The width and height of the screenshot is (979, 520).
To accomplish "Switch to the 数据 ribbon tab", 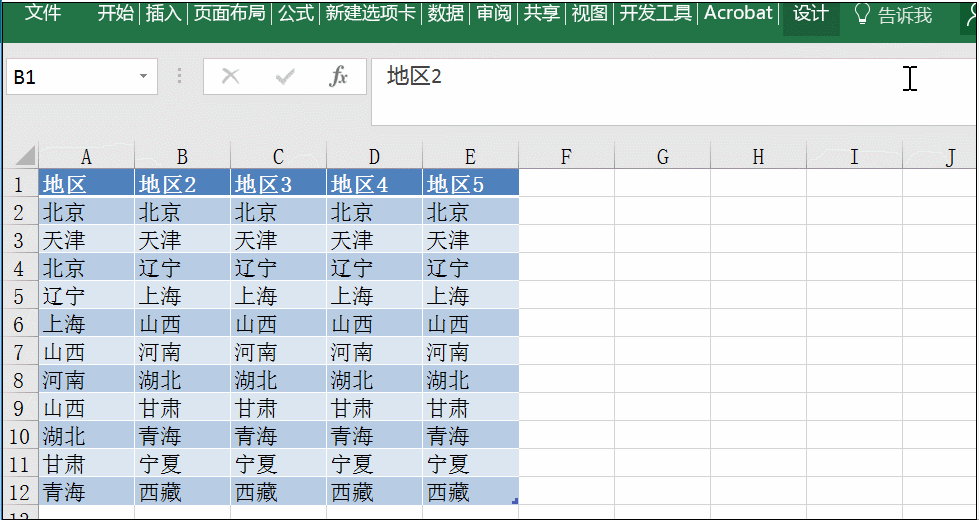I will point(446,13).
